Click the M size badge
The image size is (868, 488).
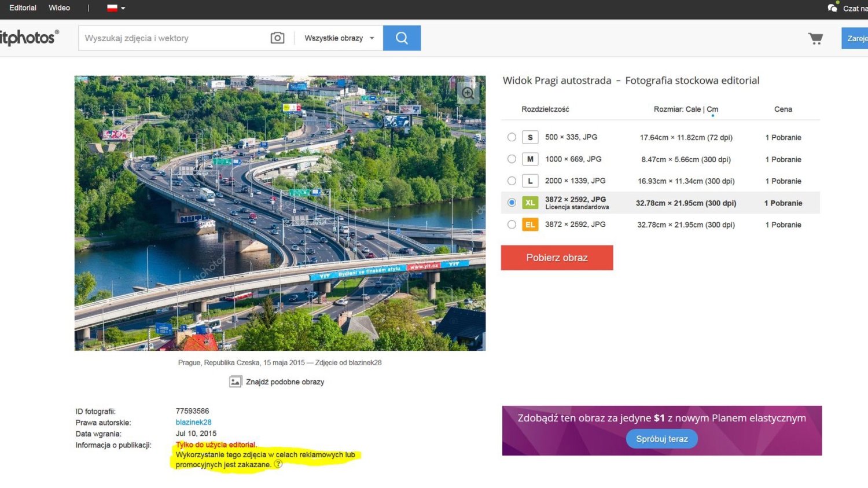(x=530, y=159)
